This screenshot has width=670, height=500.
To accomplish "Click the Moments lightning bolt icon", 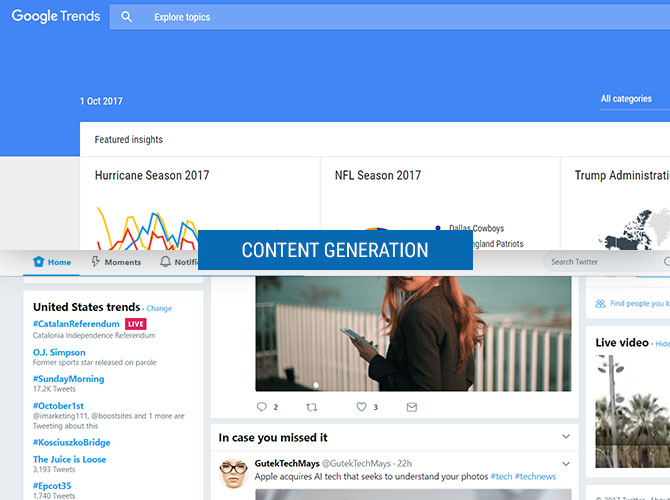I will coord(96,262).
